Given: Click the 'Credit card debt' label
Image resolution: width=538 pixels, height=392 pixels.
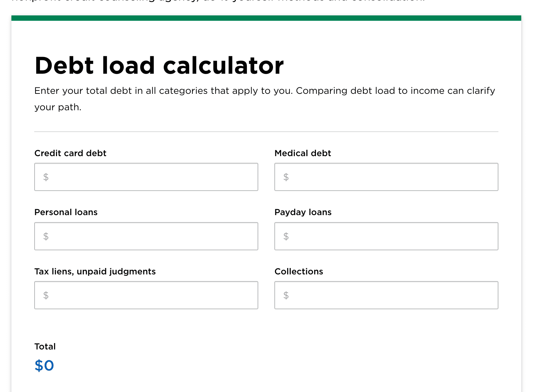Looking at the screenshot, I should pyautogui.click(x=70, y=153).
